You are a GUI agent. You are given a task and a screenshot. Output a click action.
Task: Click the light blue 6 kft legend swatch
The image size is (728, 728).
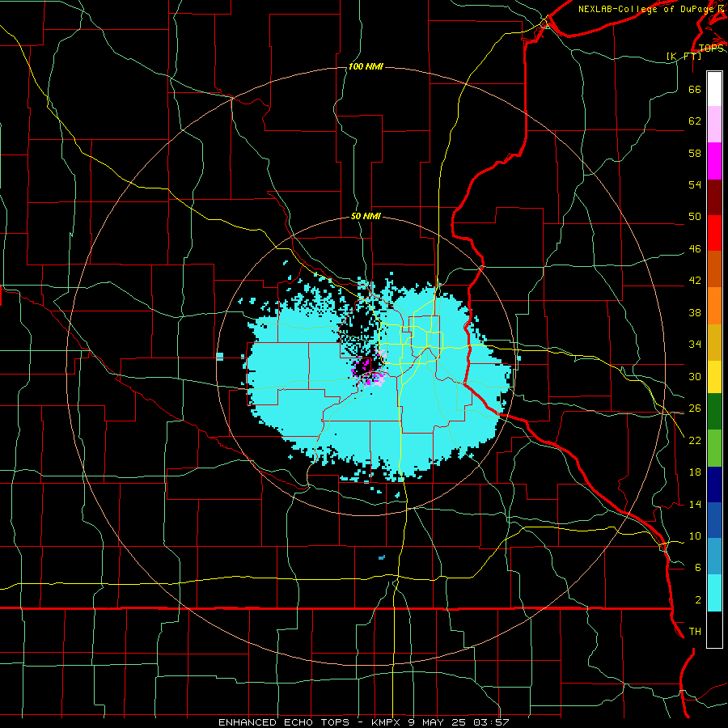714,557
